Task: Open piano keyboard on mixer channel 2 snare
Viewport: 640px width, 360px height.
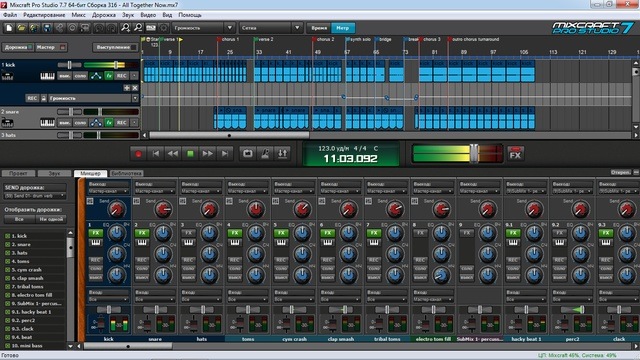Action: click(142, 243)
